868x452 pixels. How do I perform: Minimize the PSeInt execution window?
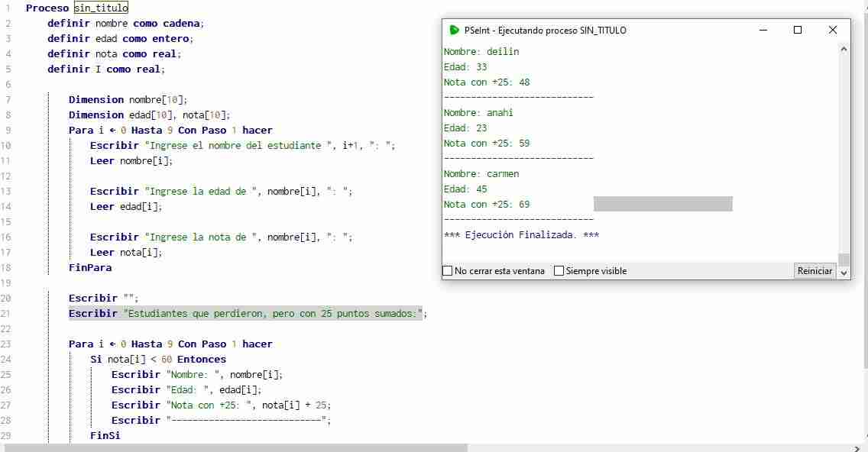coord(763,30)
